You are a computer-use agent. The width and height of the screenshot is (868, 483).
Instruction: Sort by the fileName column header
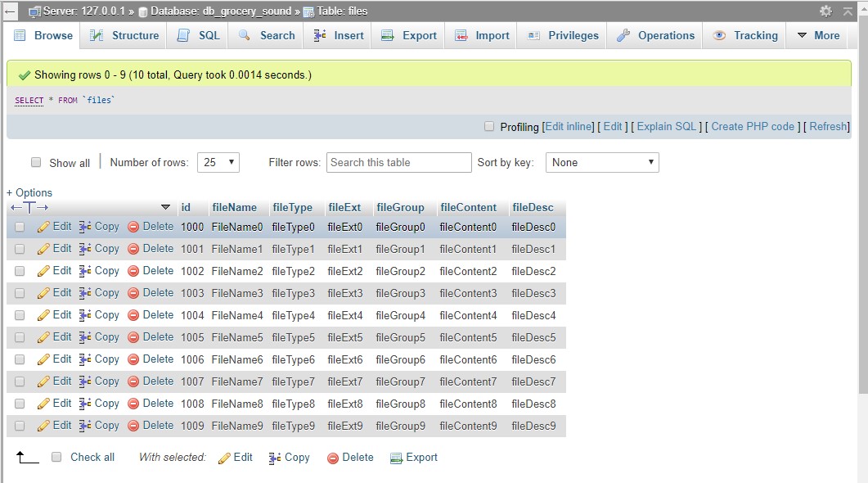[x=234, y=207]
